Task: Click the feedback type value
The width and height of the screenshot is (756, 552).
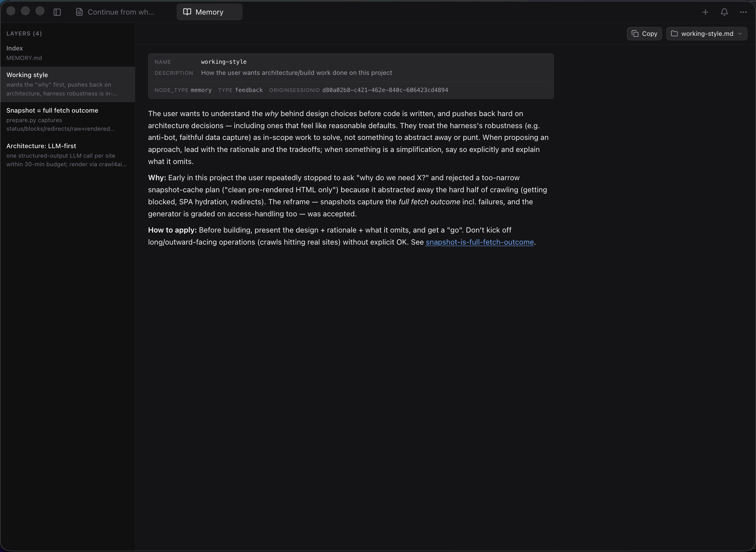Action: tap(249, 90)
